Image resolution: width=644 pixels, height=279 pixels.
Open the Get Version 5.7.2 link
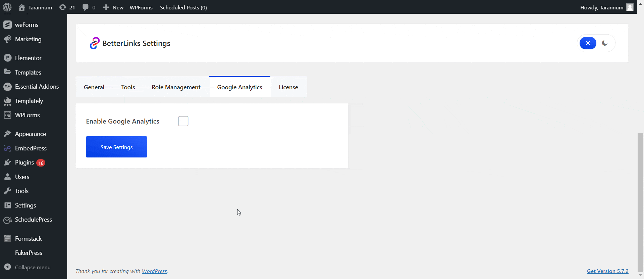click(x=607, y=271)
